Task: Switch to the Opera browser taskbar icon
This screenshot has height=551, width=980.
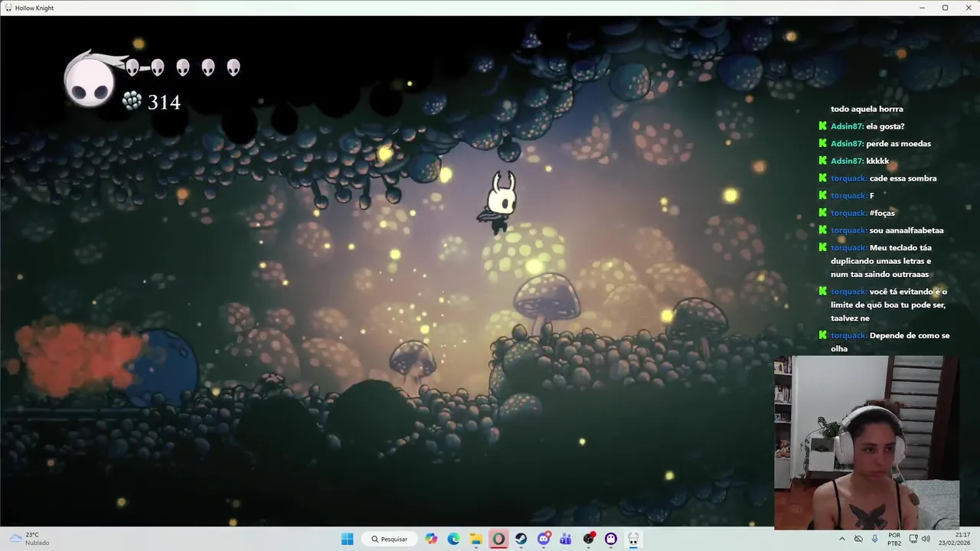Action: [x=498, y=539]
